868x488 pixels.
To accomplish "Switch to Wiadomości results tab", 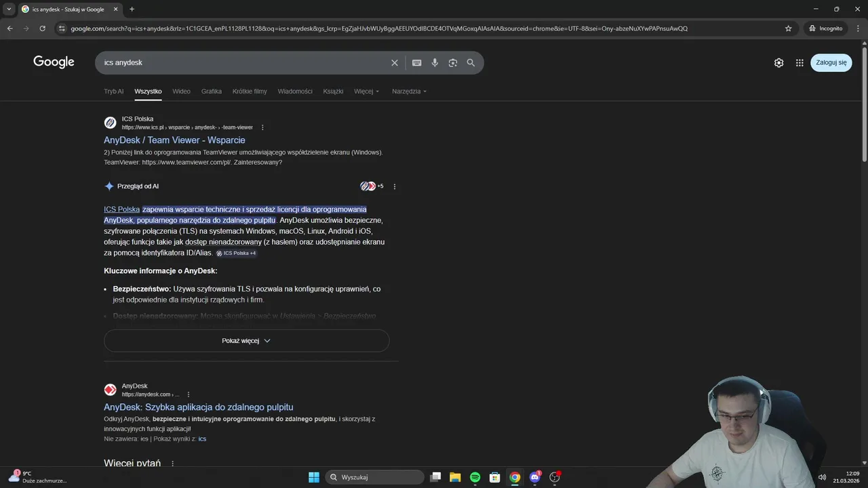I will click(295, 91).
